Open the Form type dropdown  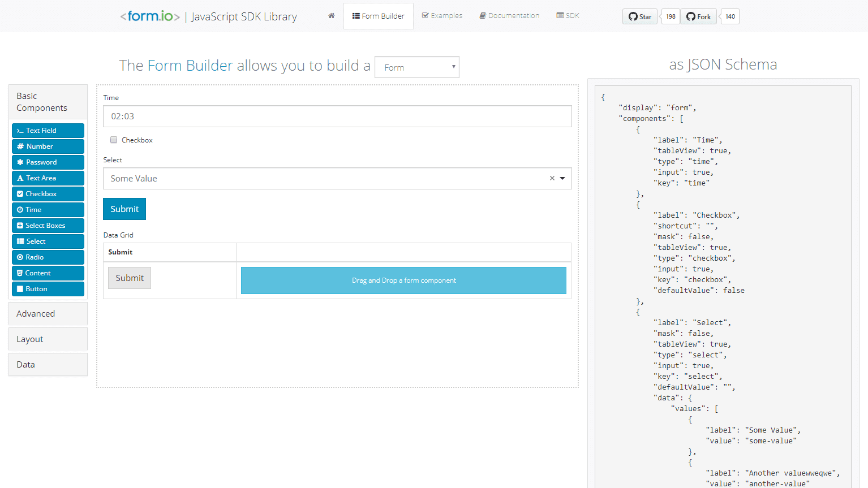click(x=417, y=67)
